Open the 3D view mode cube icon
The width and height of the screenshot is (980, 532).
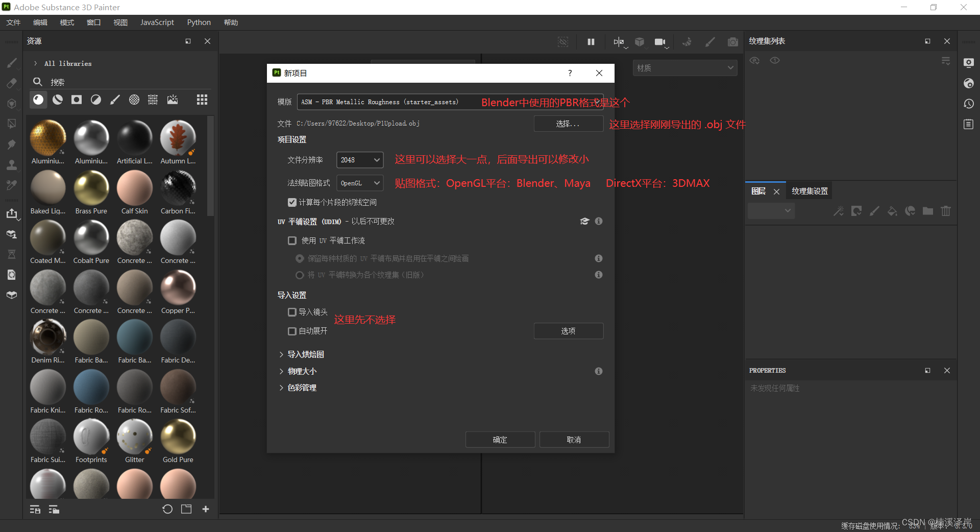[x=640, y=42]
